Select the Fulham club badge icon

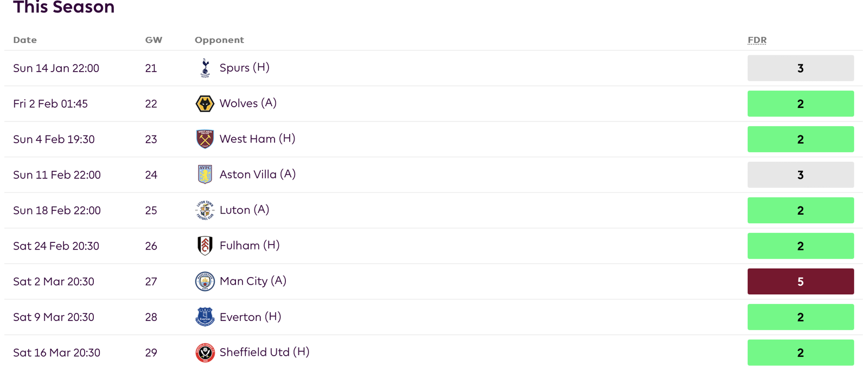(205, 246)
